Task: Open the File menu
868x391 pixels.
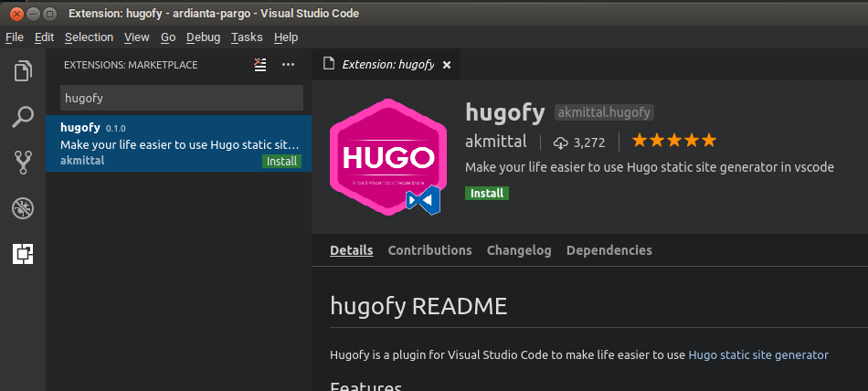Action: coord(15,37)
